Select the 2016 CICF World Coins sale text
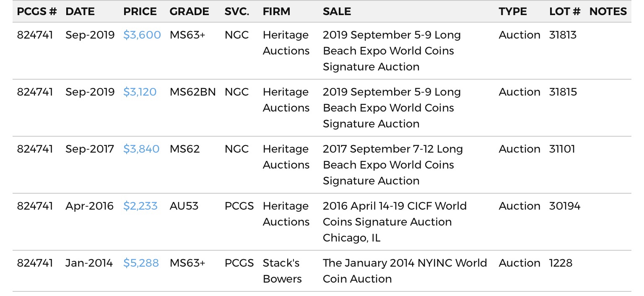 pos(395,222)
